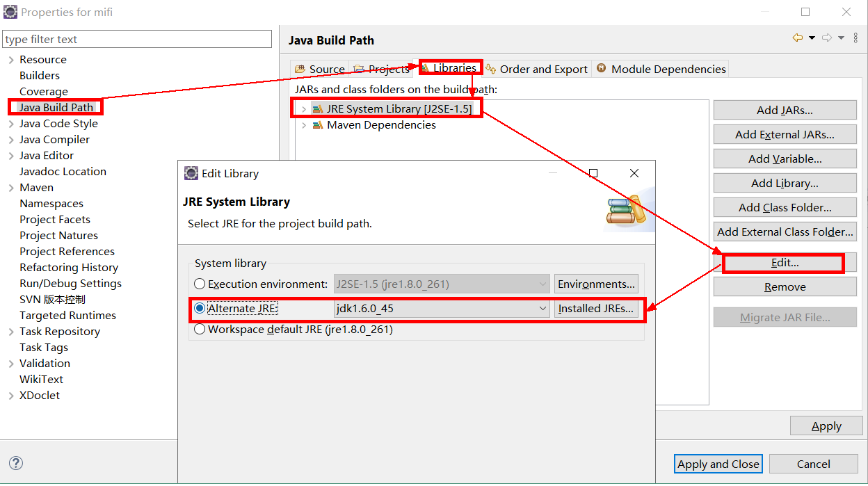This screenshot has width=868, height=486.
Task: Click the Edit Library dialog title icon
Action: coord(191,173)
